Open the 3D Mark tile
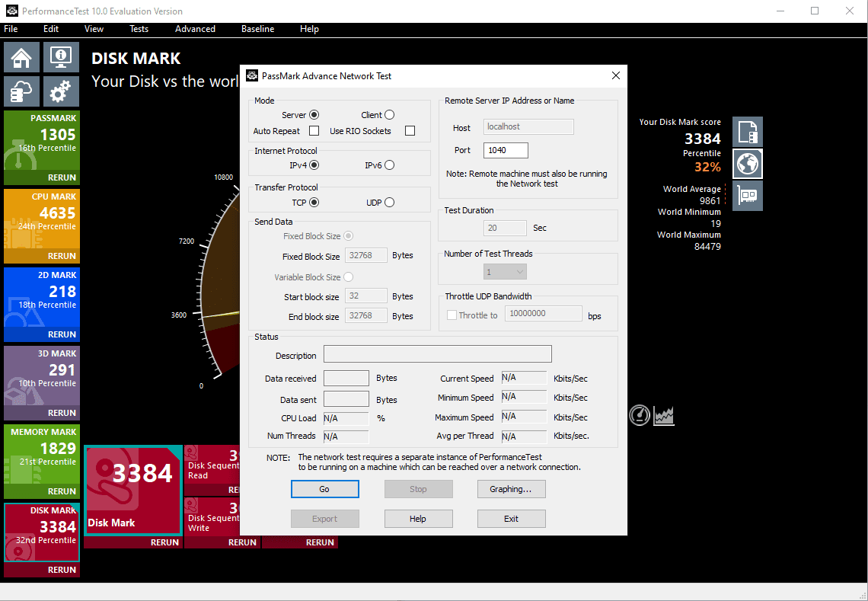Viewport: 868px width, 601px height. pos(42,376)
